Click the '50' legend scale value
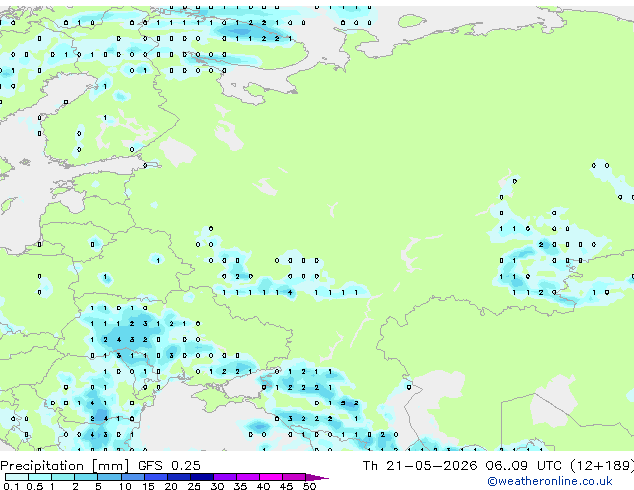The width and height of the screenshot is (634, 490). [x=309, y=486]
